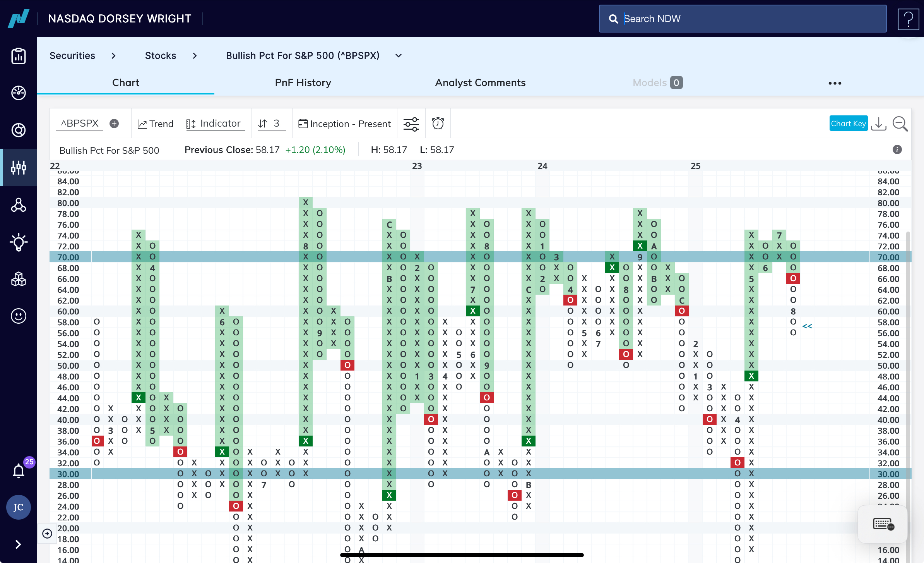Viewport: 924px width, 563px height.
Task: Open notifications bell with 25 badge
Action: 19,471
